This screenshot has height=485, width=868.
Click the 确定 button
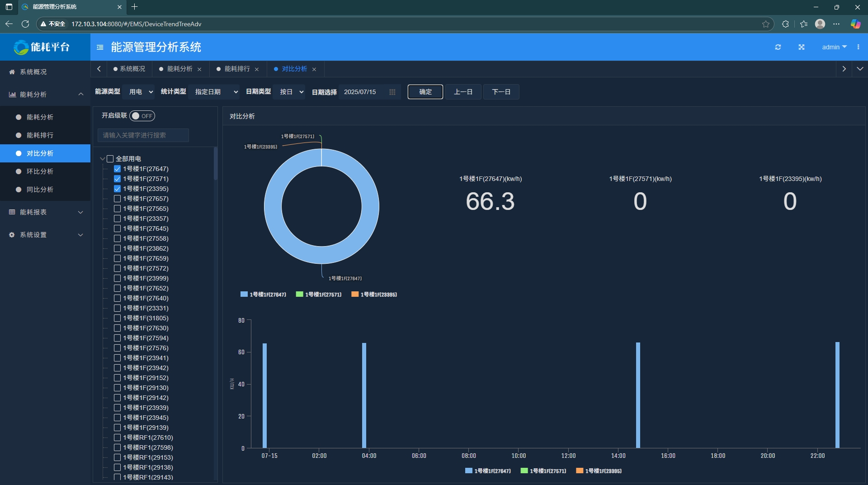425,92
